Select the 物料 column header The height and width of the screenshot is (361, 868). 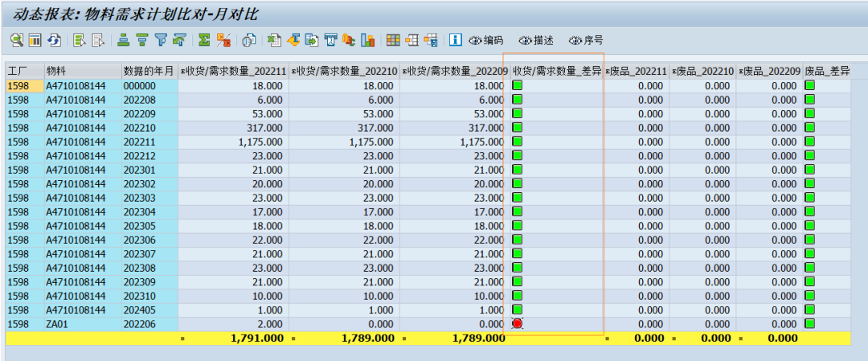tap(83, 71)
